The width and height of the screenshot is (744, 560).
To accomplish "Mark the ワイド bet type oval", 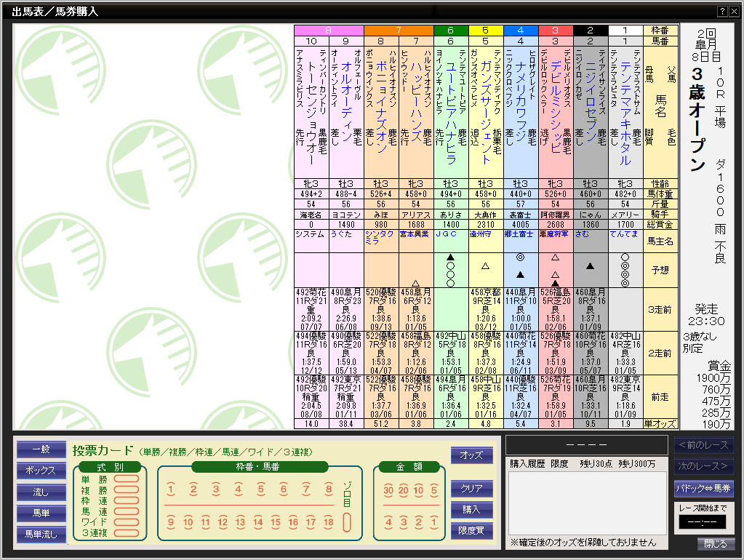I will point(127,522).
